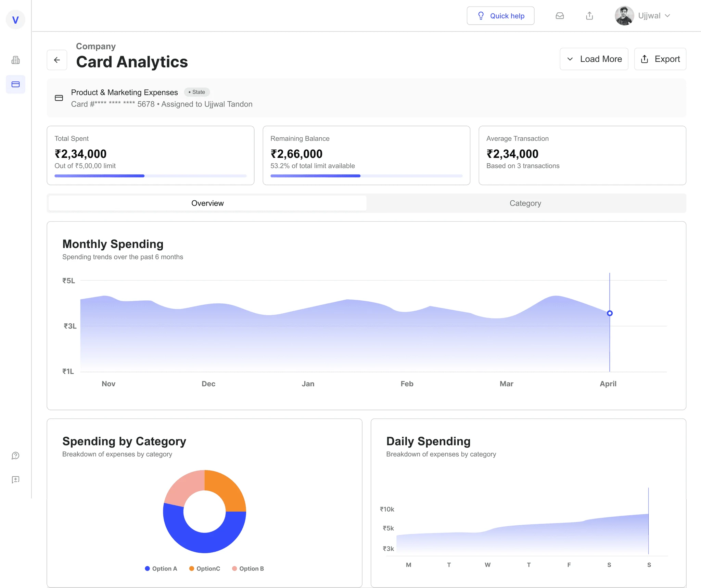Click the feedback message-plus sidebar icon
This screenshot has width=701, height=588.
15,479
